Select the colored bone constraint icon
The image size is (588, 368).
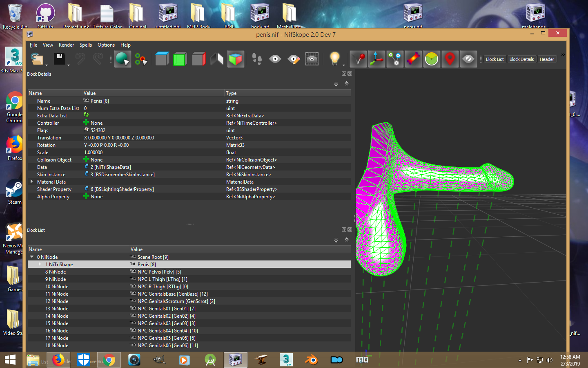[413, 59]
